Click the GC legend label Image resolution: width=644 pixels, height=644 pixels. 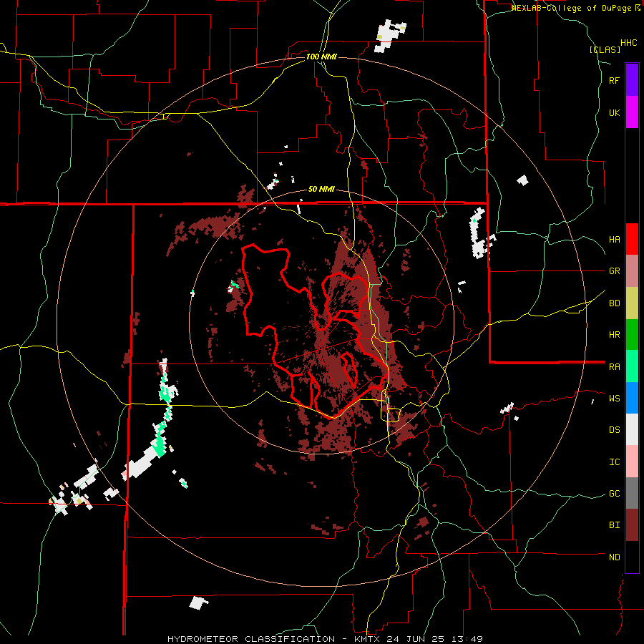[615, 493]
